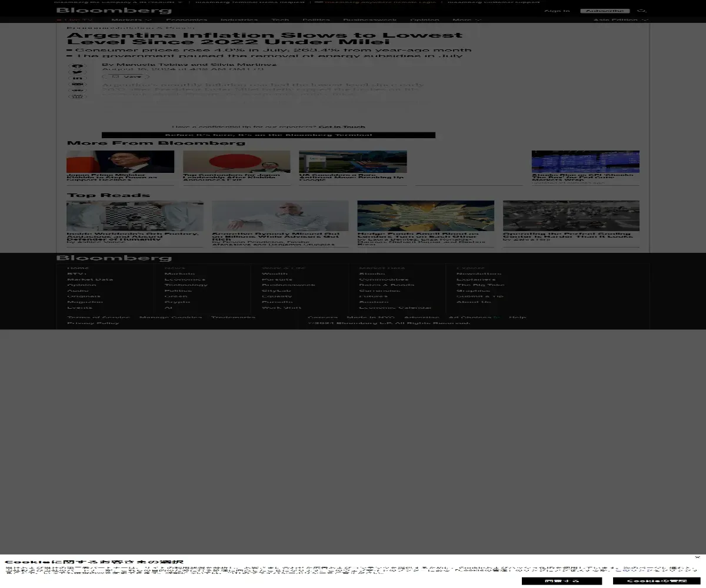Viewport: 706px width, 588px height.
Task: Open the Businessweek nav section
Action: click(x=370, y=20)
